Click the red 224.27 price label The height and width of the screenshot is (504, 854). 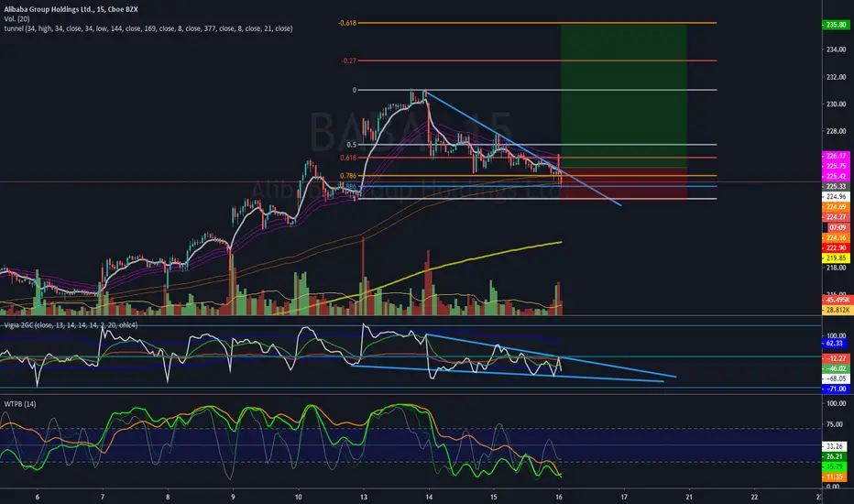[836, 217]
